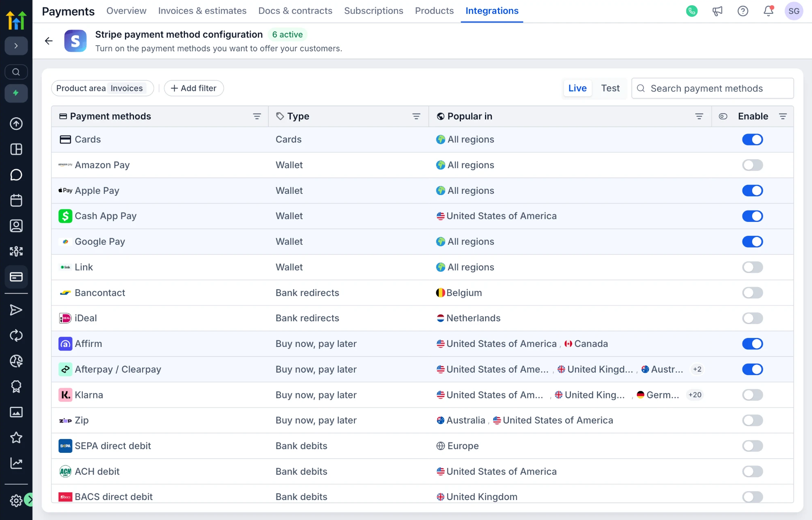This screenshot has height=520, width=812.
Task: Disable the Afterpay / Clearpay toggle
Action: 752,369
